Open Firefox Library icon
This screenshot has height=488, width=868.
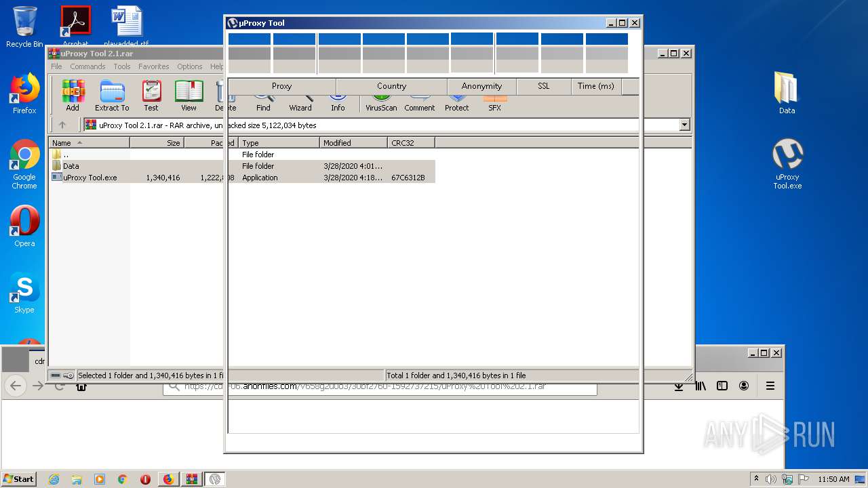pos(701,386)
